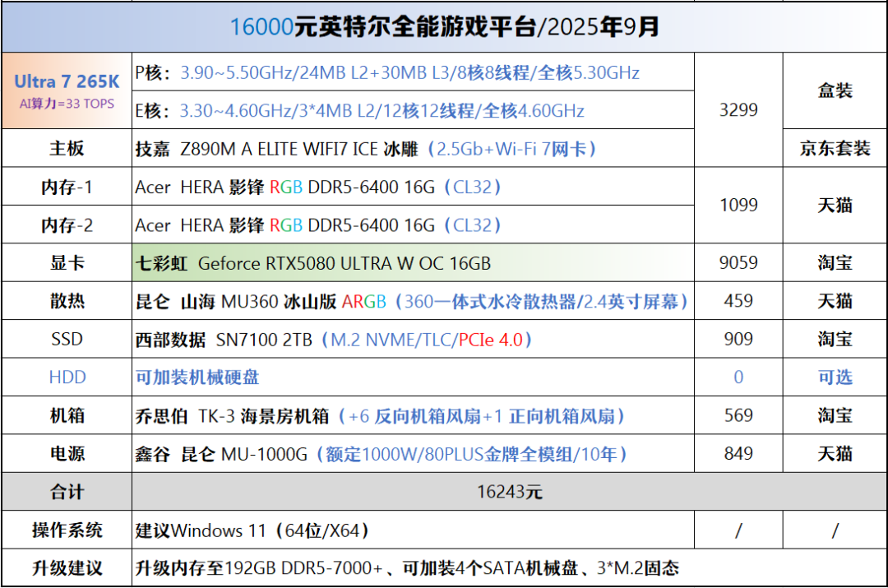The width and height of the screenshot is (888, 588).
Task: Select the E核 specification line
Action: 359,110
